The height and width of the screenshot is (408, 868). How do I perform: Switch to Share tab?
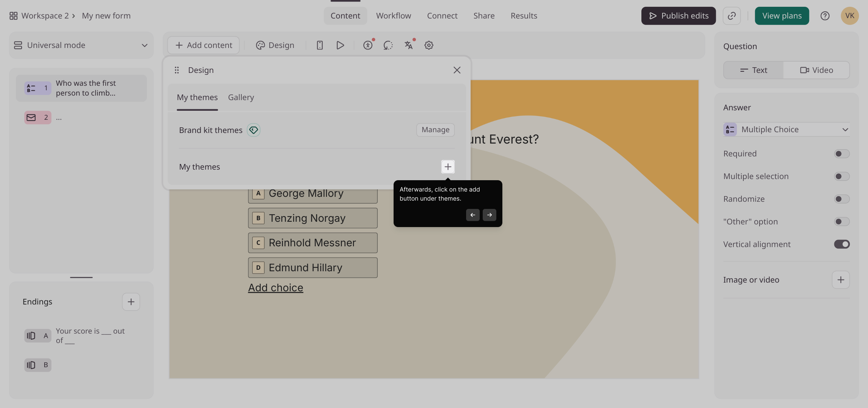484,16
